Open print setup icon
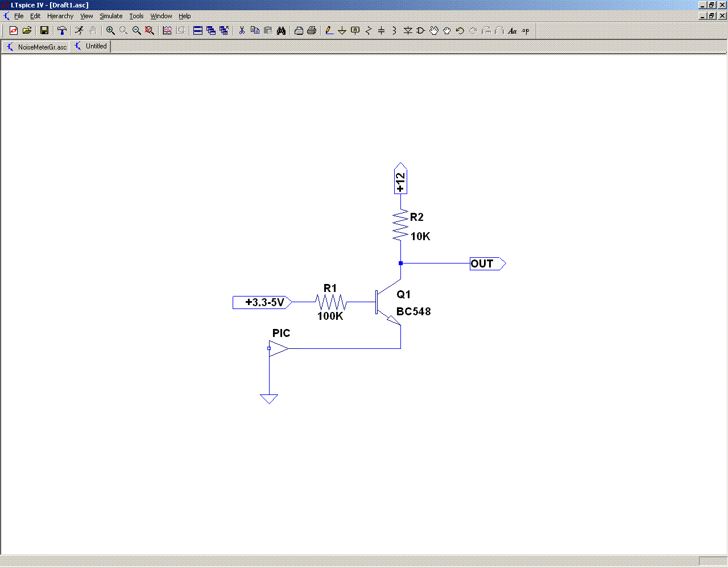 coord(299,31)
